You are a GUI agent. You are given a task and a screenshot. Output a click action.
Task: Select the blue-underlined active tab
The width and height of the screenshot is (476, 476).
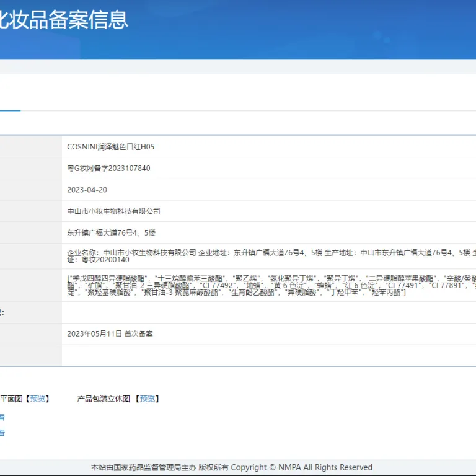(10, 104)
